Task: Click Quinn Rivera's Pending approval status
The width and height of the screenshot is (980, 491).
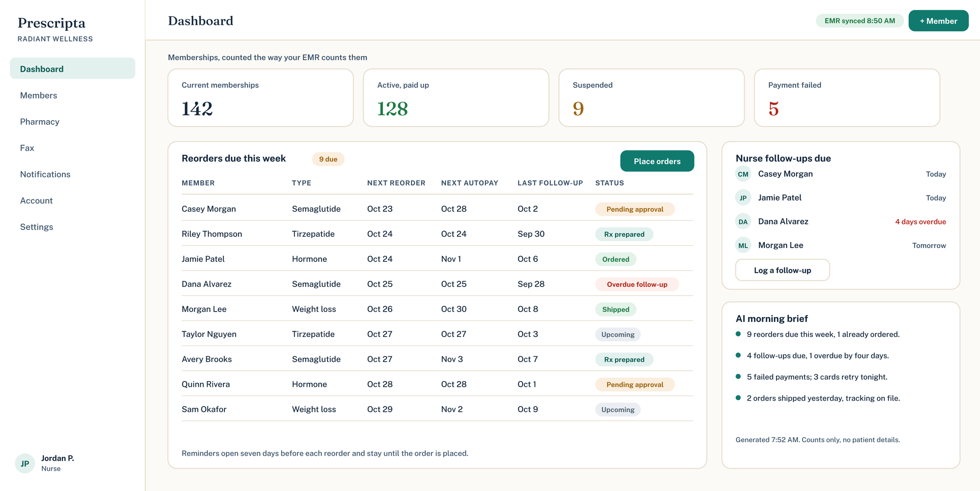Action: (635, 384)
